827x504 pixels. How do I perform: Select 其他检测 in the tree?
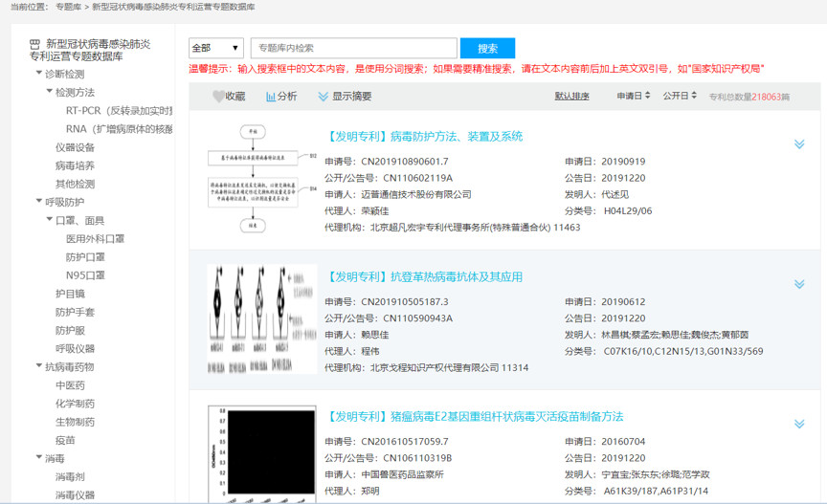click(75, 184)
